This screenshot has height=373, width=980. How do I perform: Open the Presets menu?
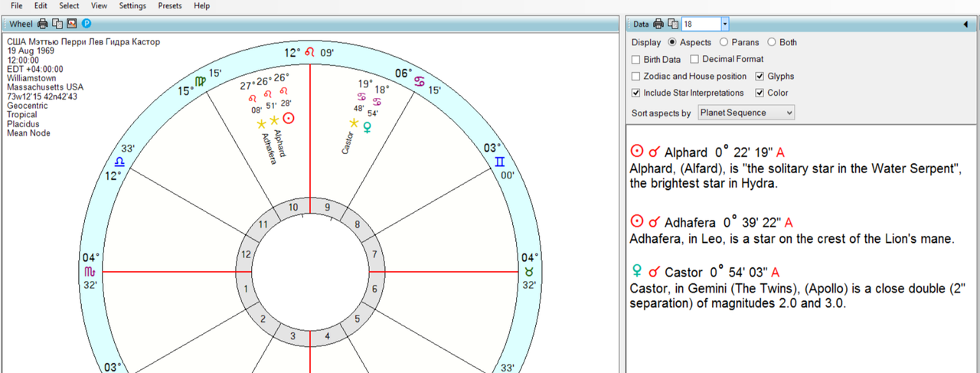[x=170, y=5]
